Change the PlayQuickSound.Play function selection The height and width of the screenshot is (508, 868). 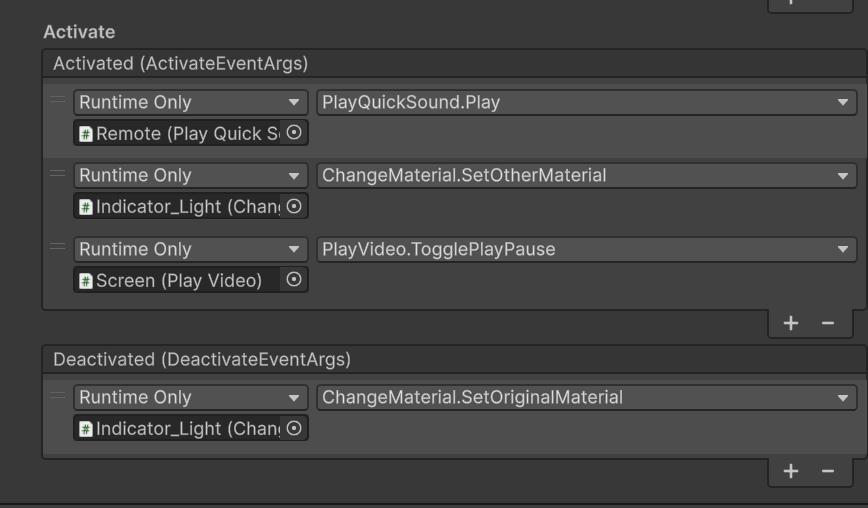pos(586,102)
